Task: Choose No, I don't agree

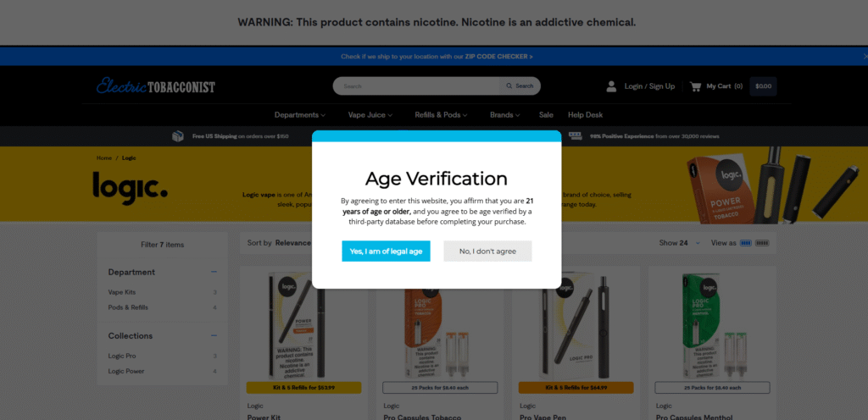Action: coord(487,251)
